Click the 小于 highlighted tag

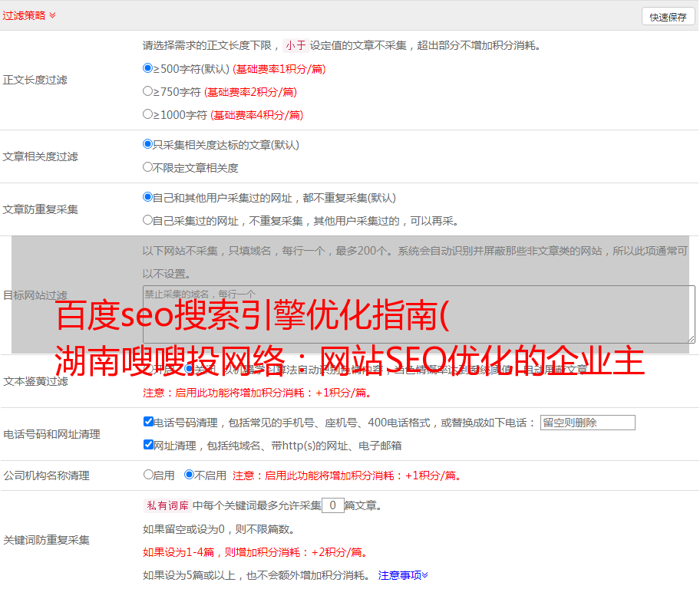296,45
